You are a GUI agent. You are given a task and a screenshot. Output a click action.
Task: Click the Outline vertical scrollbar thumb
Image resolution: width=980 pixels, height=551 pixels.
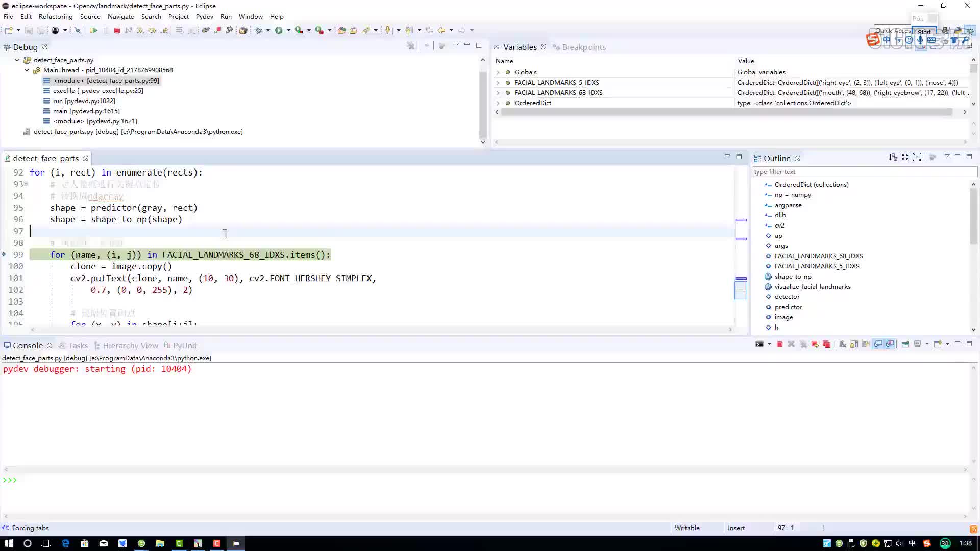(973, 216)
